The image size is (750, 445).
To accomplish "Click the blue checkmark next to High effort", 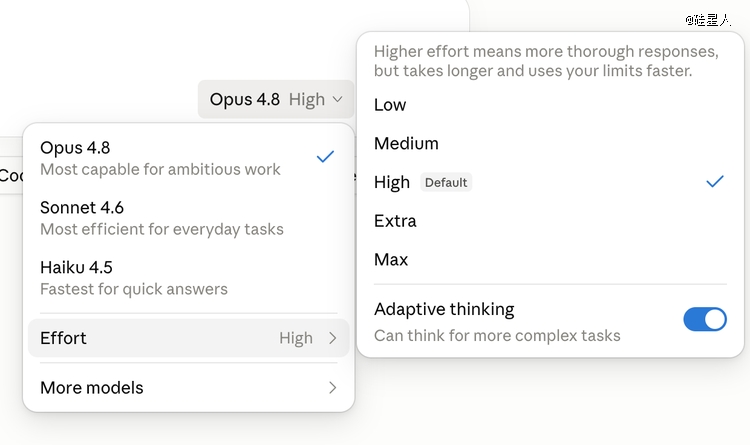I will pyautogui.click(x=715, y=181).
